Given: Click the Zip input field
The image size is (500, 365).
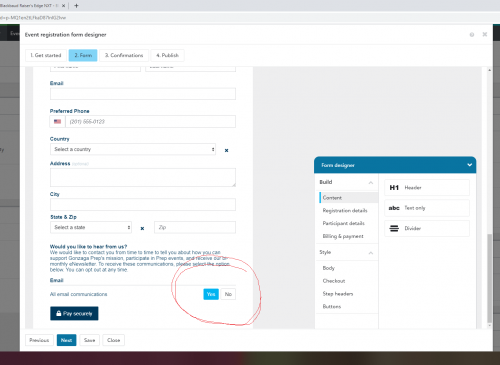Looking at the screenshot, I should 195,227.
